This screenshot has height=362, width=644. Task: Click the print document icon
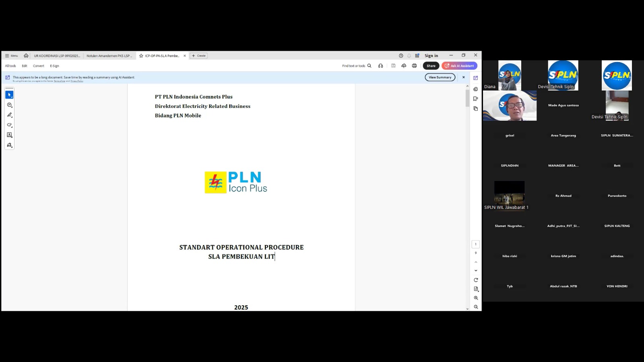pyautogui.click(x=414, y=66)
